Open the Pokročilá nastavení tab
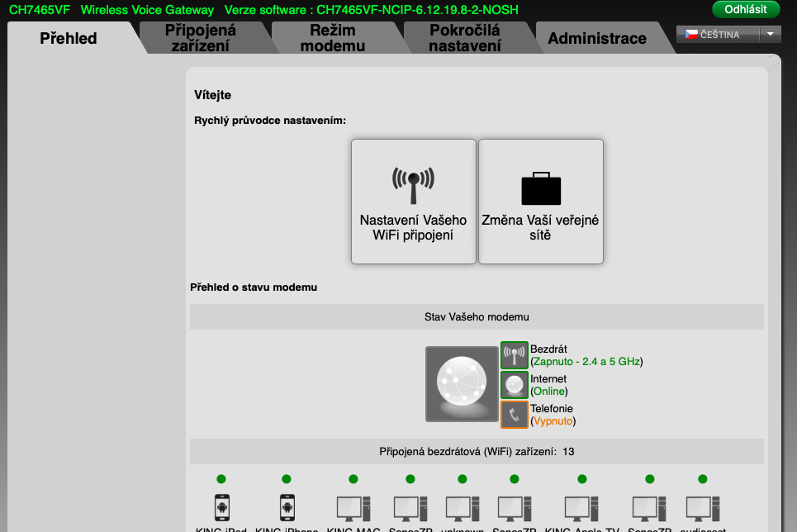 point(464,38)
